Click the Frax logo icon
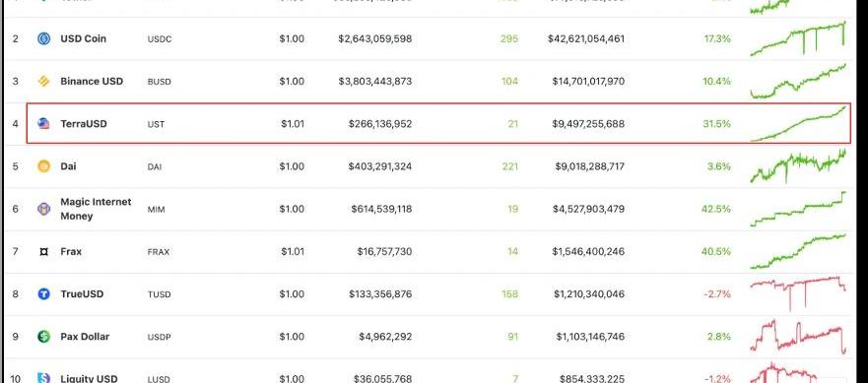The width and height of the screenshot is (868, 383). pyautogui.click(x=43, y=252)
